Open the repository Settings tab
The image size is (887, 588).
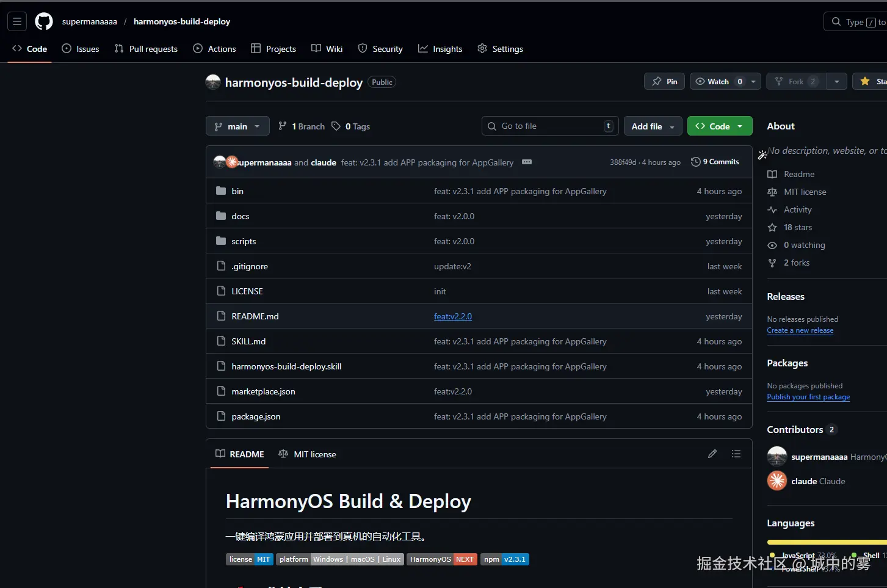point(500,49)
